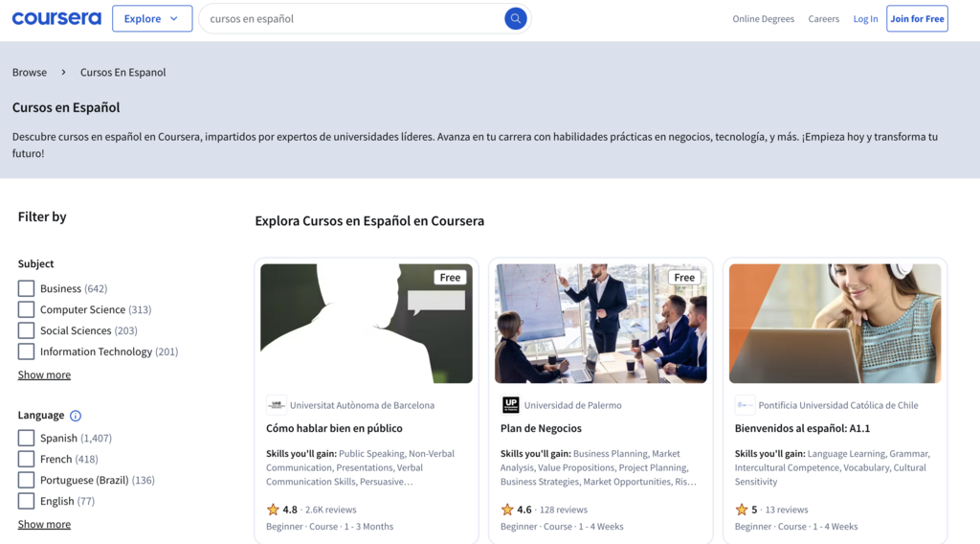Click the 4.8 rating star icon

coord(273,510)
